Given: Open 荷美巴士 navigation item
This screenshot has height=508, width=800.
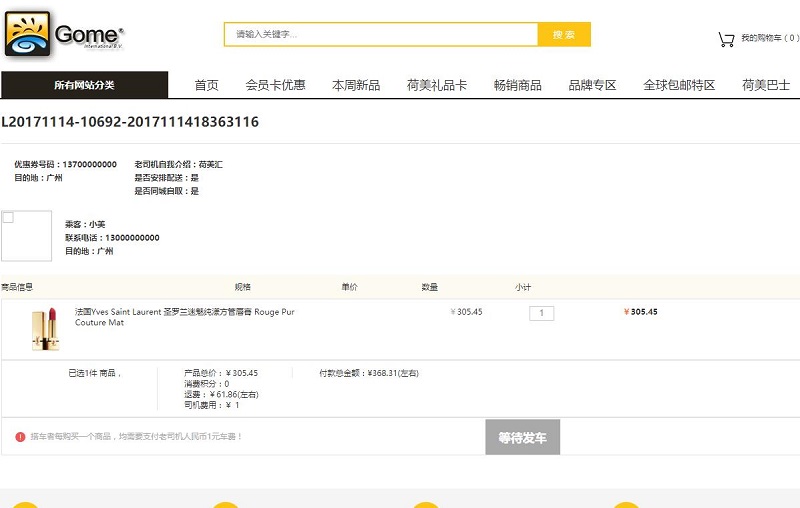Looking at the screenshot, I should click(x=766, y=85).
